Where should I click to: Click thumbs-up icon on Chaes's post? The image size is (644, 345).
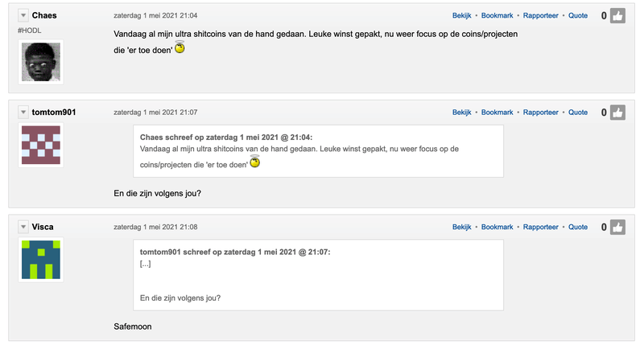[x=617, y=15]
